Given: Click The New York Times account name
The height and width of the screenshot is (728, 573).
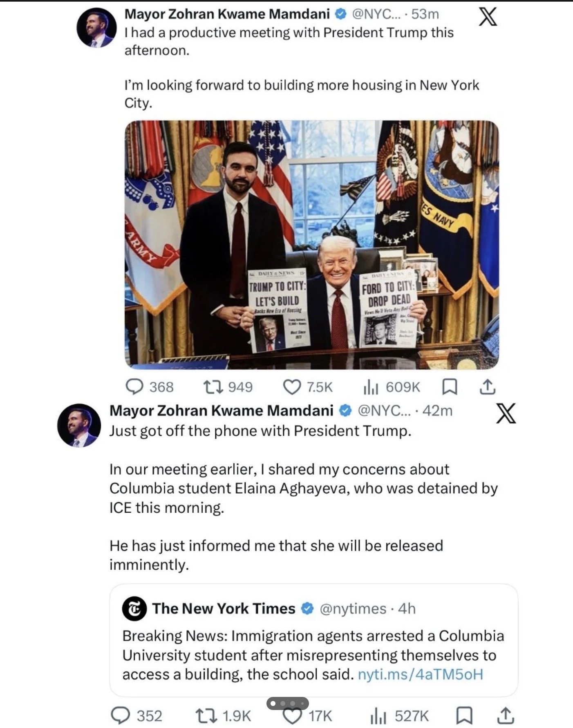Looking at the screenshot, I should [224, 608].
